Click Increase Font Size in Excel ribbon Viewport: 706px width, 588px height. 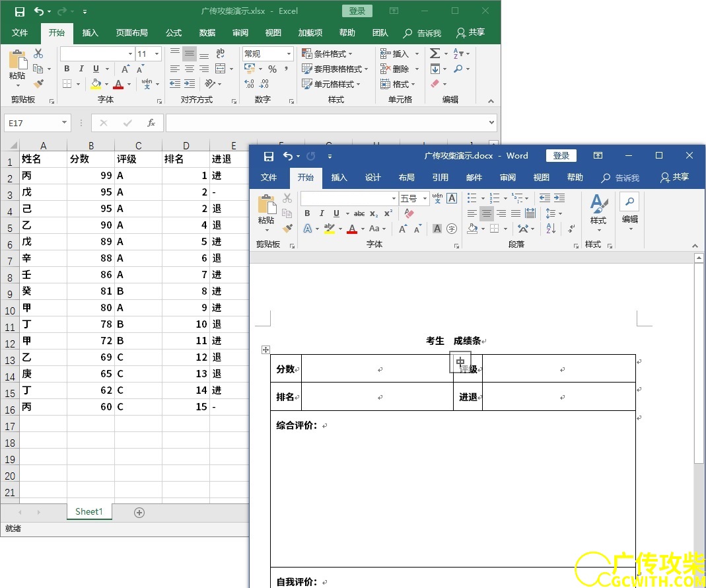125,69
